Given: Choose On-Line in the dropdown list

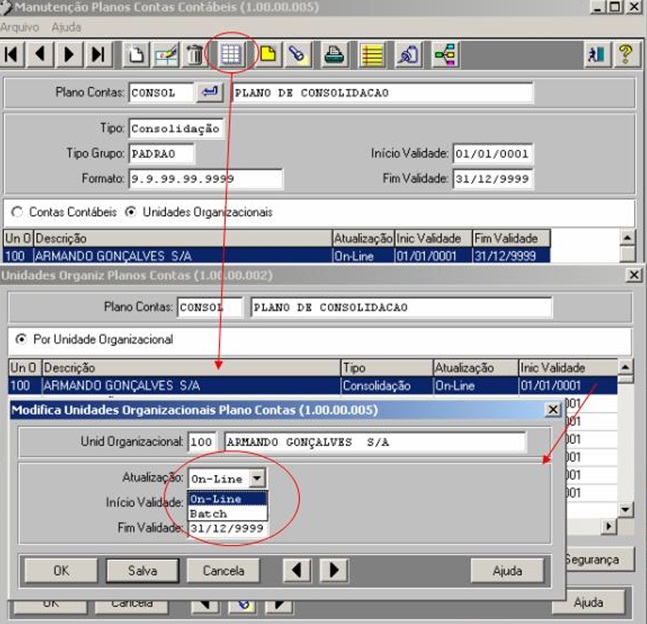Looking at the screenshot, I should point(227,499).
